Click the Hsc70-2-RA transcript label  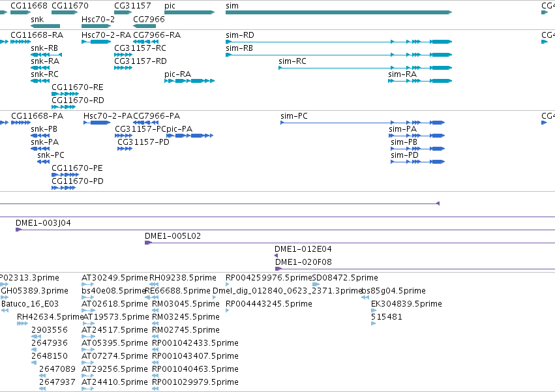pyautogui.click(x=106, y=35)
